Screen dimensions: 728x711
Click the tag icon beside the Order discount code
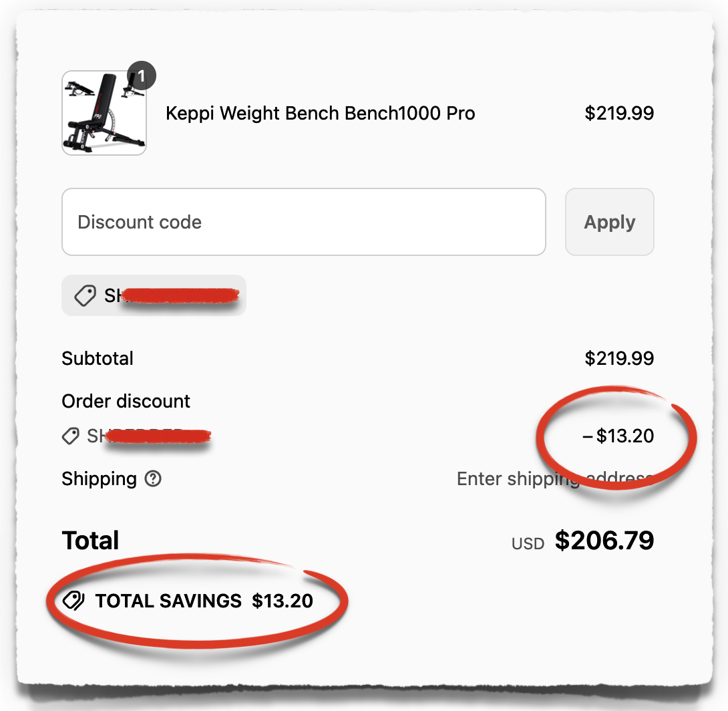(x=70, y=436)
